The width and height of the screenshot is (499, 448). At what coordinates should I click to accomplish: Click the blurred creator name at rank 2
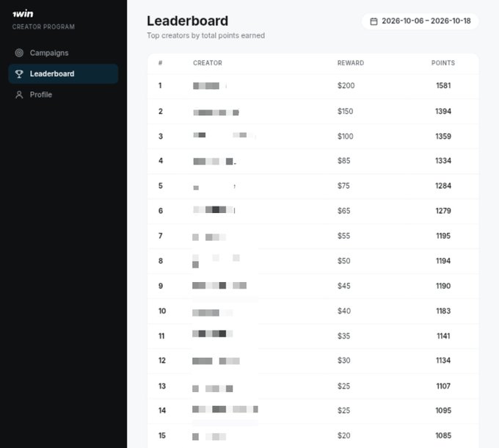point(216,112)
